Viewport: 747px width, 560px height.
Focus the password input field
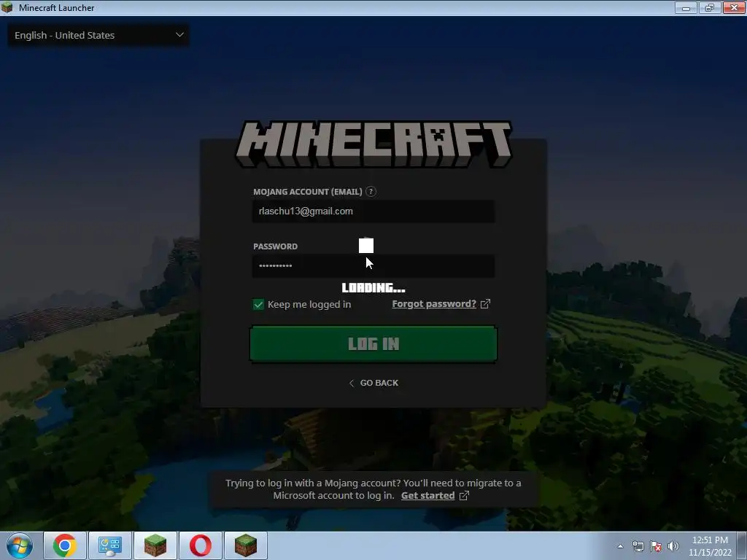(x=373, y=265)
